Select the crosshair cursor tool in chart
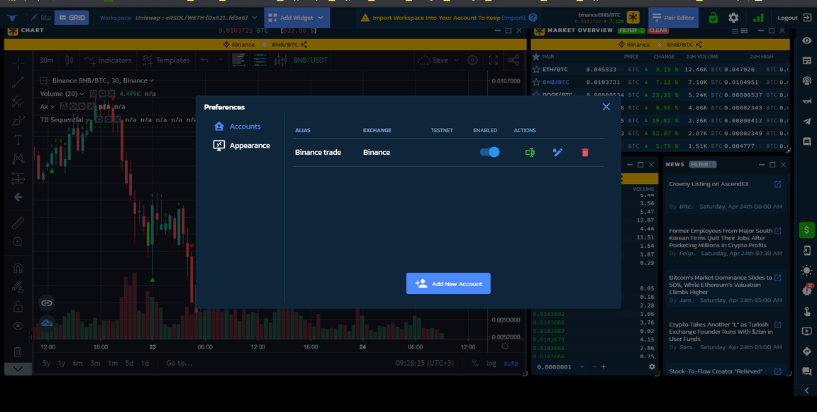The height and width of the screenshot is (412, 817). pyautogui.click(x=18, y=63)
